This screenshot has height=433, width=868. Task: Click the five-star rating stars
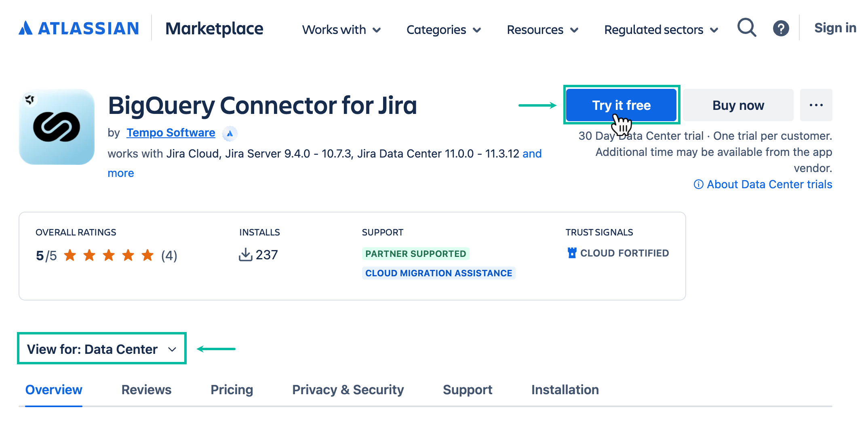109,255
